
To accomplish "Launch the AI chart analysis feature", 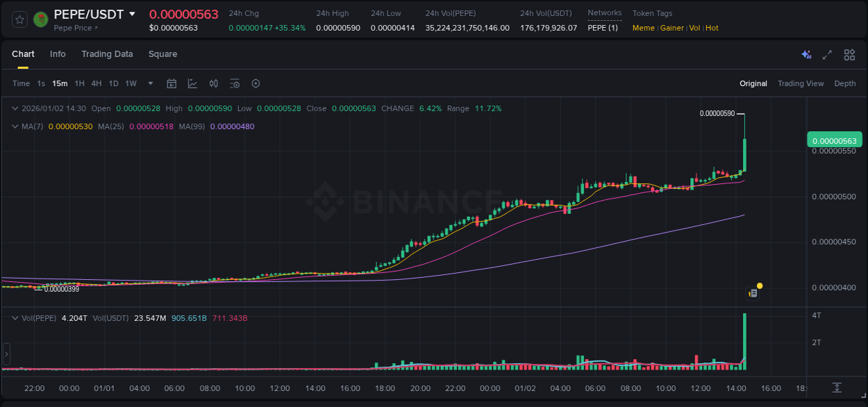I will tap(806, 54).
